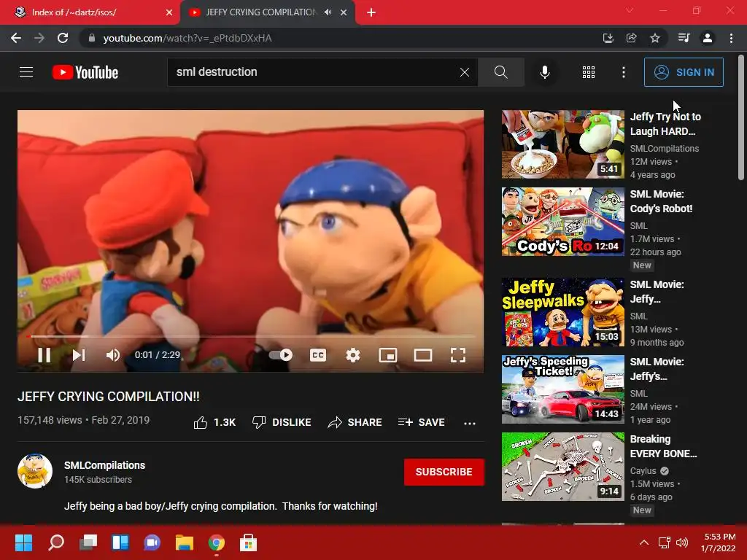Click the magnifier search button

click(500, 72)
